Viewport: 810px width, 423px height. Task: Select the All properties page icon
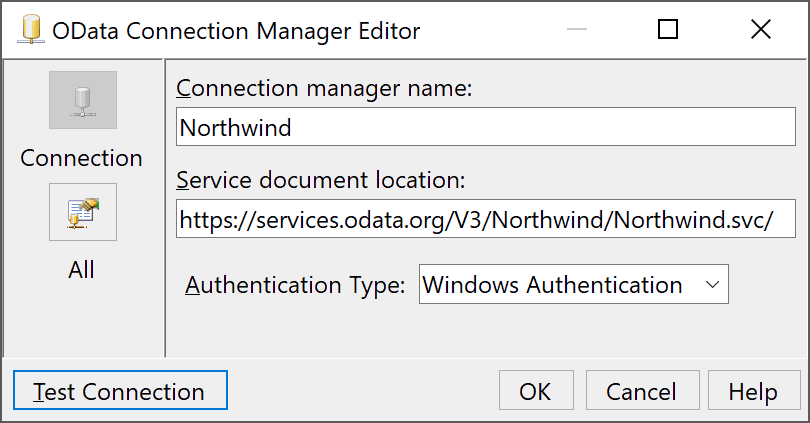[x=83, y=212]
